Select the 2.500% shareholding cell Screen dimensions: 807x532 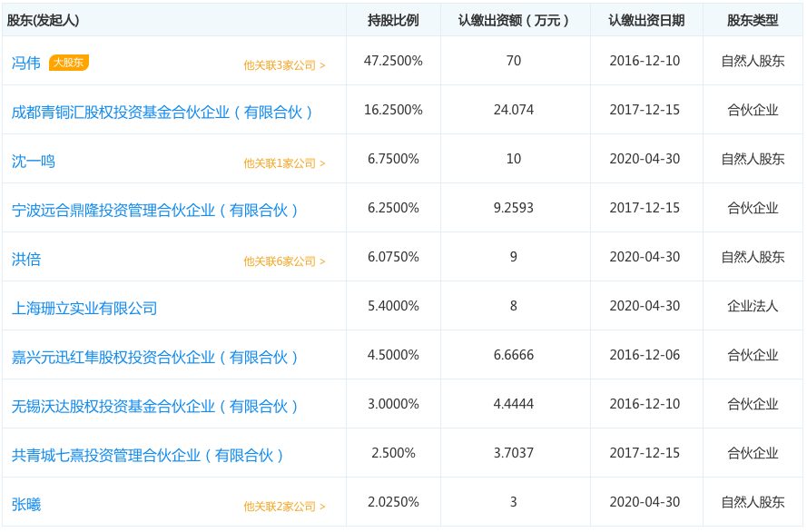[x=393, y=453]
